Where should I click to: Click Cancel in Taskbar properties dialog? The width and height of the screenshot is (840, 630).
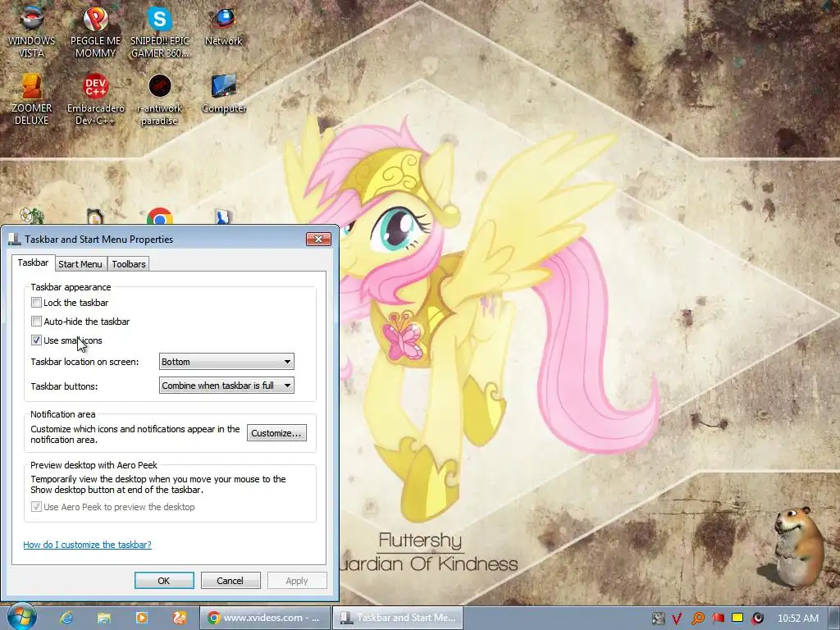click(231, 581)
